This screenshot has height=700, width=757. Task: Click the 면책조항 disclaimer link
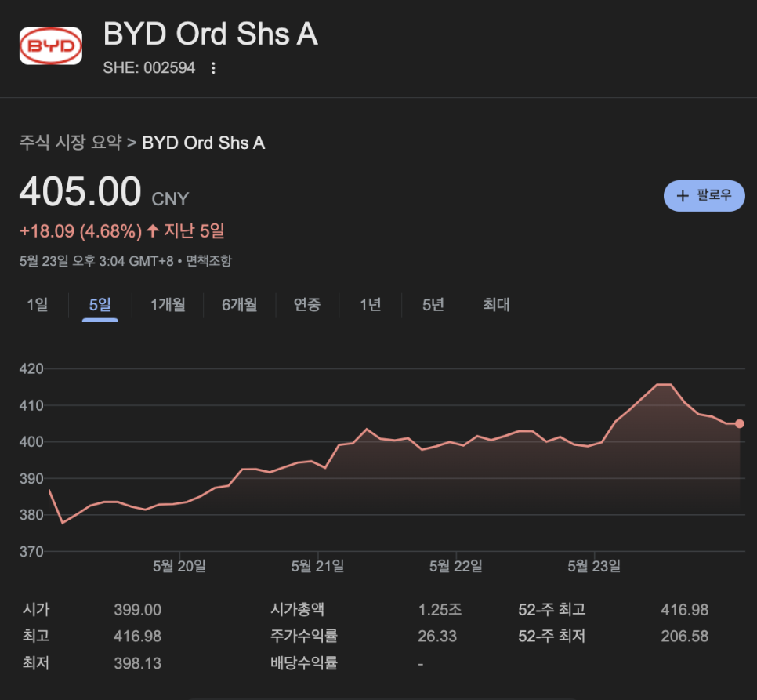(208, 261)
